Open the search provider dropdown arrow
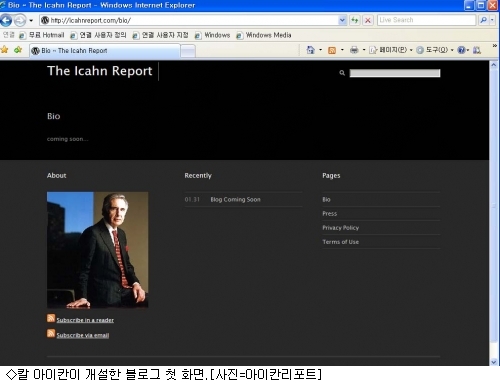500x386 pixels. (492, 20)
